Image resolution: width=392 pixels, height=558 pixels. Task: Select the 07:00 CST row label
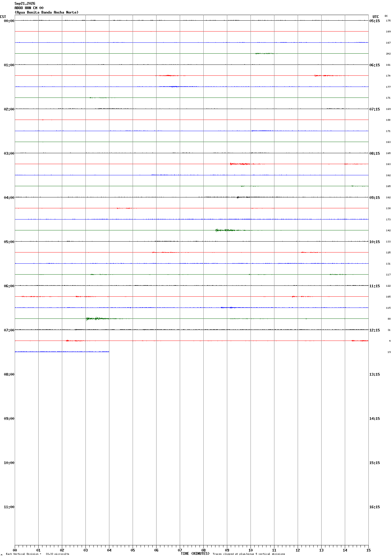click(9, 330)
